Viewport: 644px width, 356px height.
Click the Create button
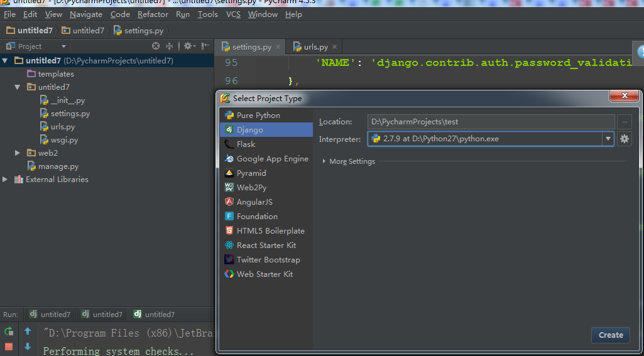[x=610, y=335]
